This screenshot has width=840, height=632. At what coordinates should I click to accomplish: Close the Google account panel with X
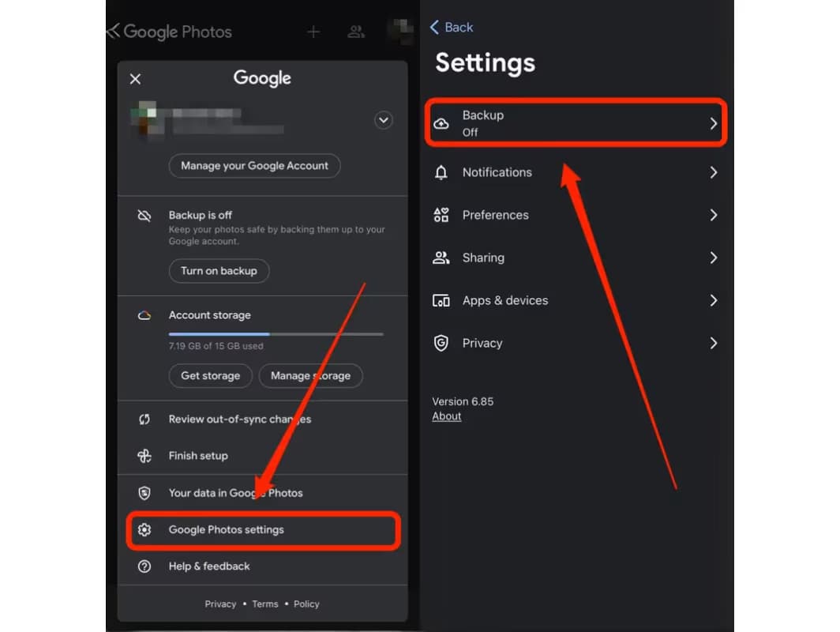tap(135, 79)
